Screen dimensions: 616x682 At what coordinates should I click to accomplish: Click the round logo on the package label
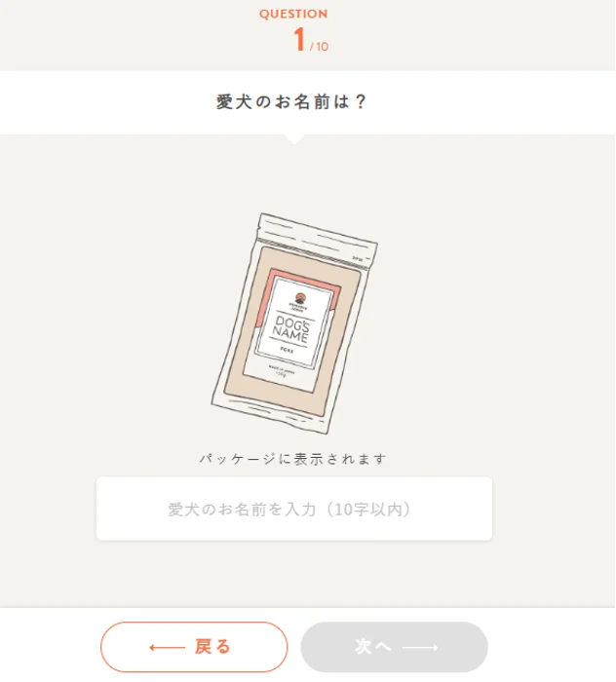300,298
